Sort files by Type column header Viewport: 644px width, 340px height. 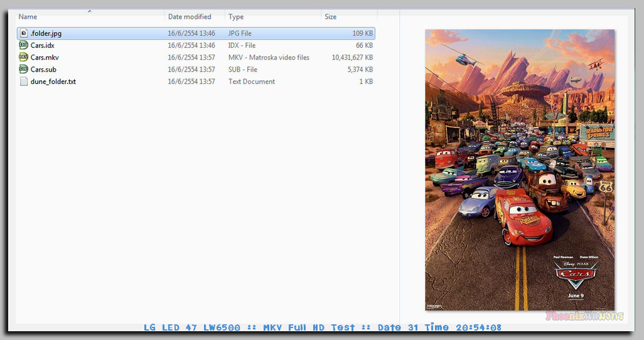click(236, 17)
